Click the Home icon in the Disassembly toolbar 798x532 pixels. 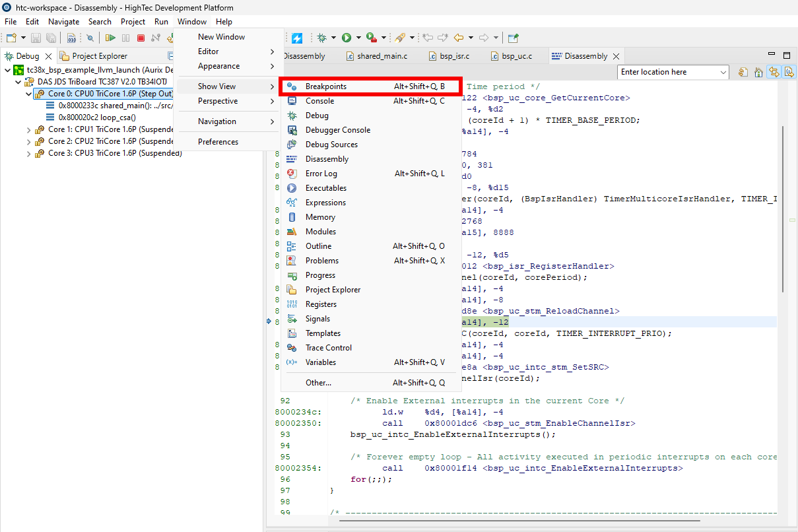point(758,73)
